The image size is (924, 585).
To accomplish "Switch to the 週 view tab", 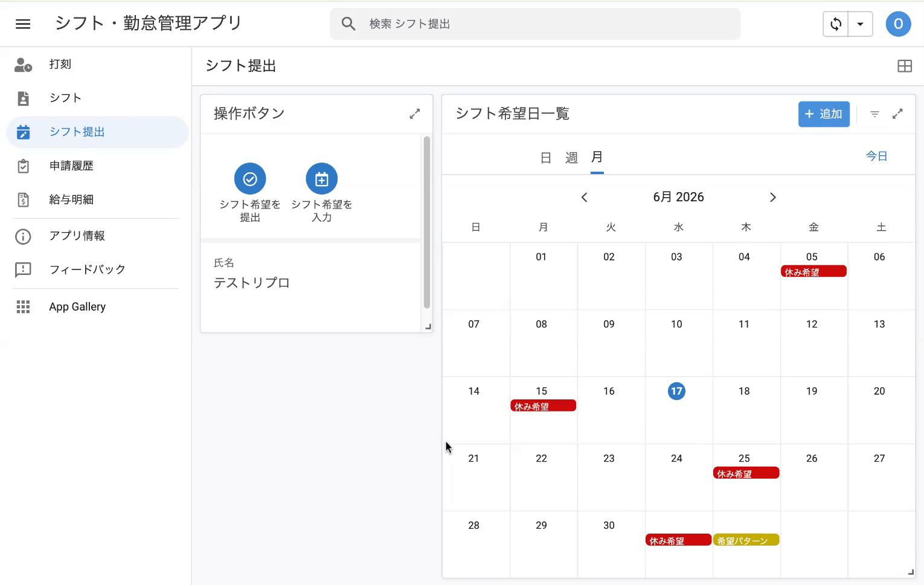I will tap(571, 158).
